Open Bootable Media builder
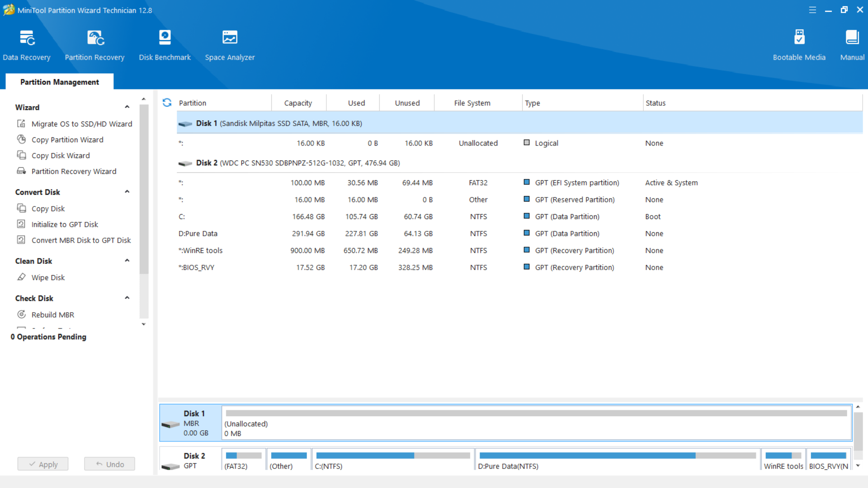Viewport: 868px width, 488px height. [799, 45]
